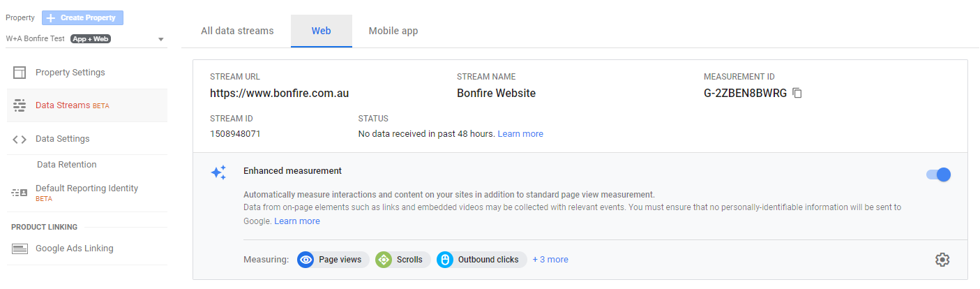Open Enhanced measurement settings via gear icon
The width and height of the screenshot is (980, 289).
(x=942, y=260)
